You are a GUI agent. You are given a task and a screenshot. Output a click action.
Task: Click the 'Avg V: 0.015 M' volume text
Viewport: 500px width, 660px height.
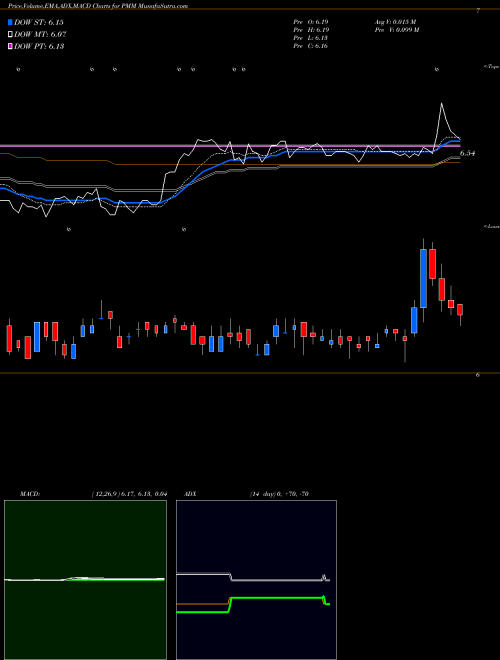(395, 22)
